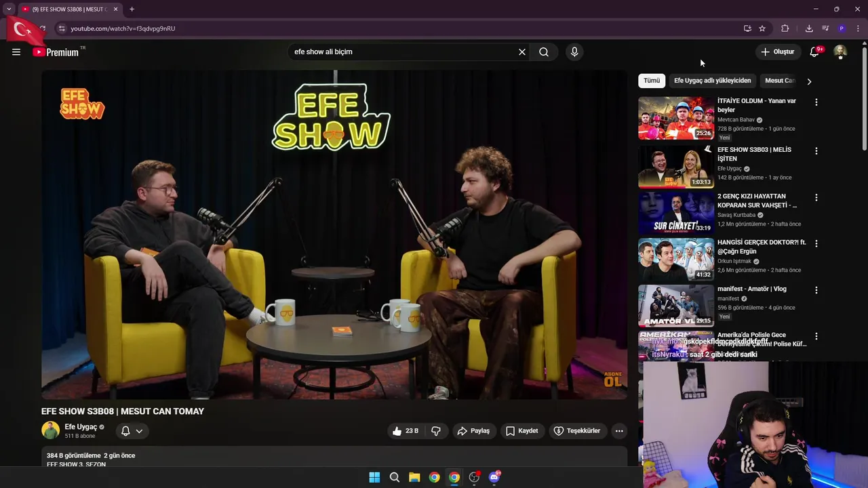Play EFE SHOW S3B03 MELİS İŞİTEN thumbnail
Image resolution: width=868 pixels, height=488 pixels.
(676, 167)
